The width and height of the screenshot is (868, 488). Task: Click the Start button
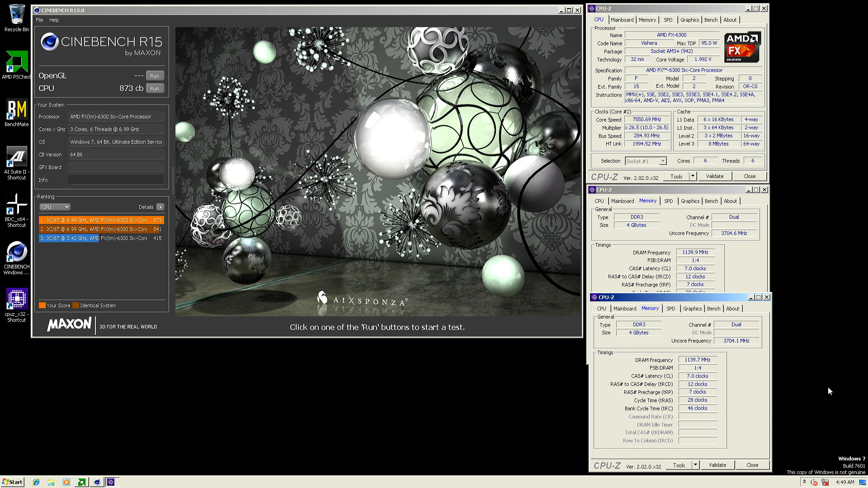point(12,482)
